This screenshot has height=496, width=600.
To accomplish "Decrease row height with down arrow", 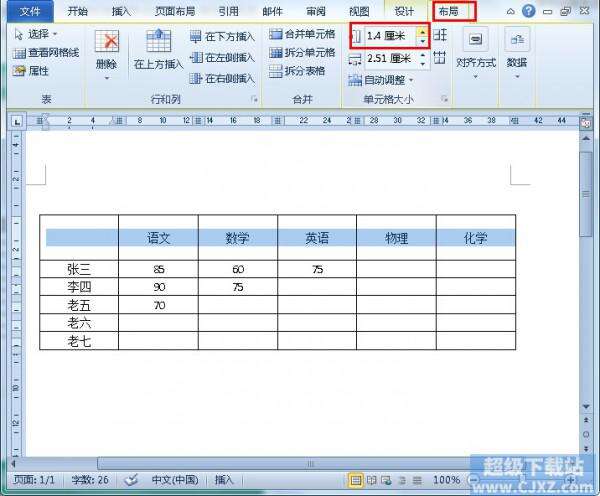I will coord(422,41).
